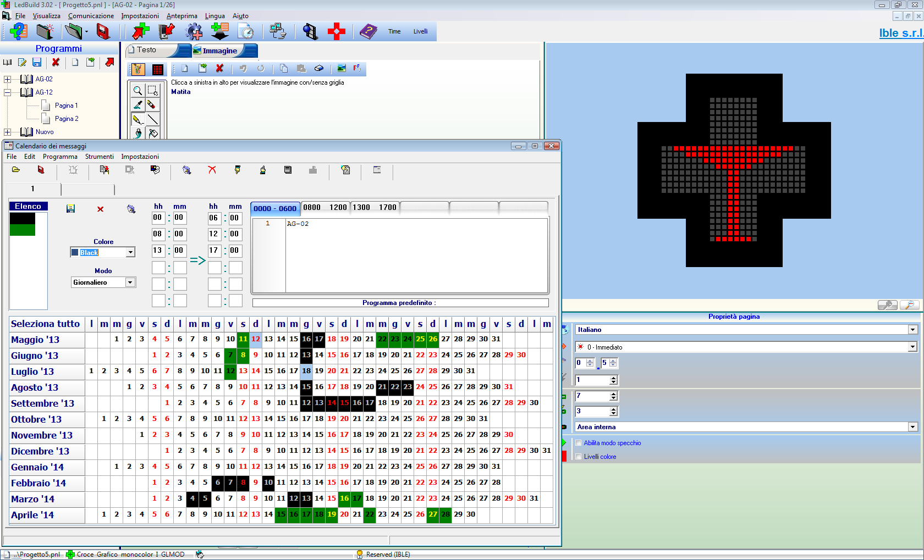
Task: Click the insert picture icon in image toolbar
Action: (x=342, y=69)
